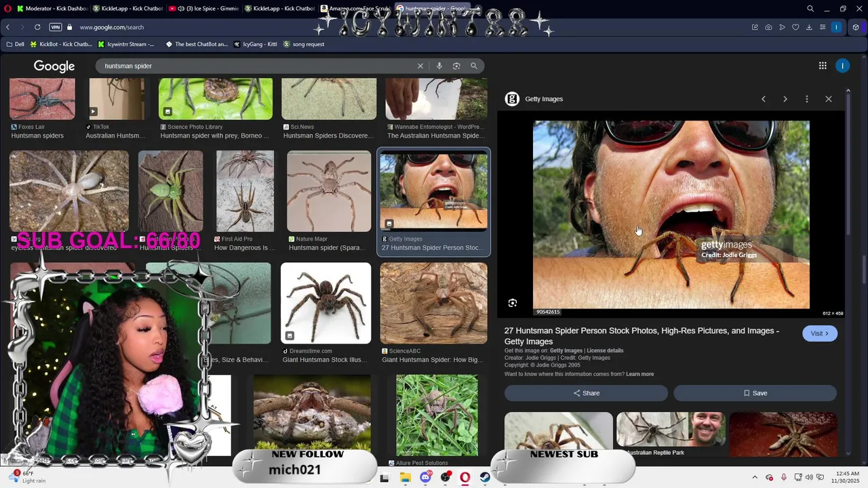Viewport: 868px width, 488px height.
Task: Open the three-dot options in image panel
Action: click(807, 99)
